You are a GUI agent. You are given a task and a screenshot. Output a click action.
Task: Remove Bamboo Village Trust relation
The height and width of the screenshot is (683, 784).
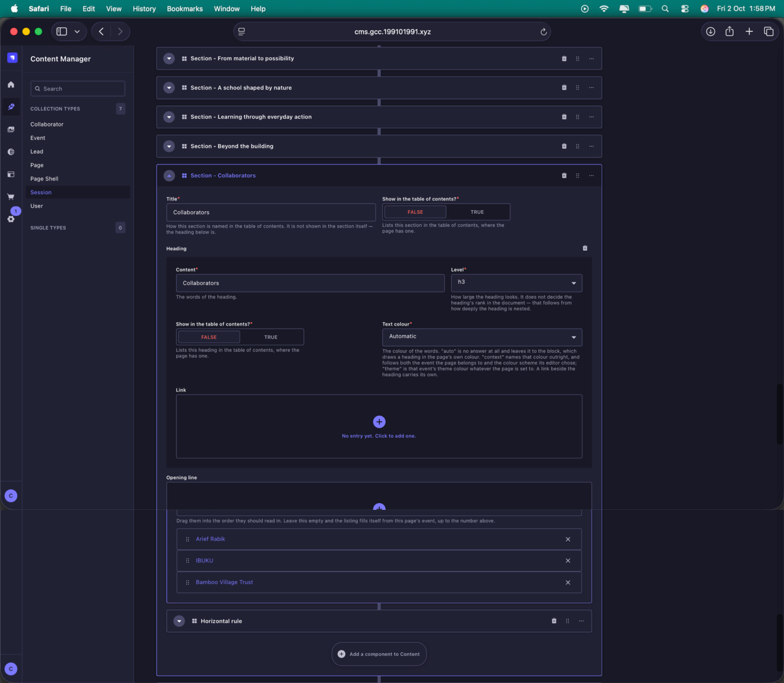568,583
